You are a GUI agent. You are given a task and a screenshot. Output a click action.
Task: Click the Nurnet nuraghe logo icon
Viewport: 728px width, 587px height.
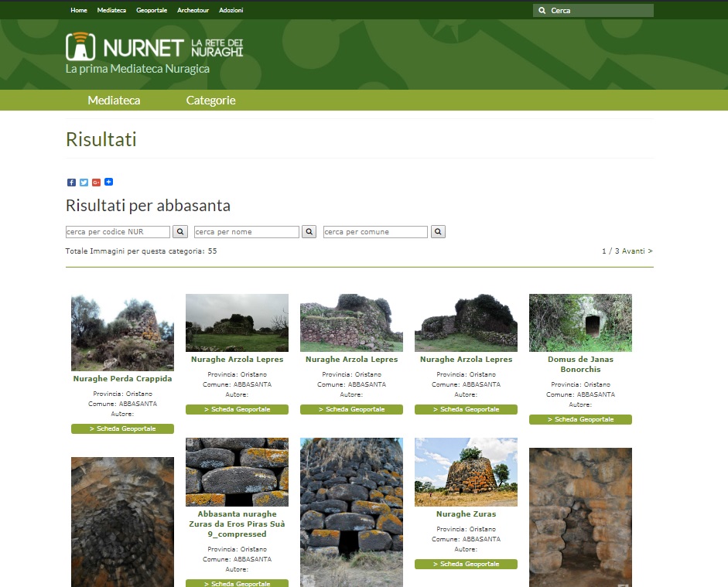(x=80, y=46)
